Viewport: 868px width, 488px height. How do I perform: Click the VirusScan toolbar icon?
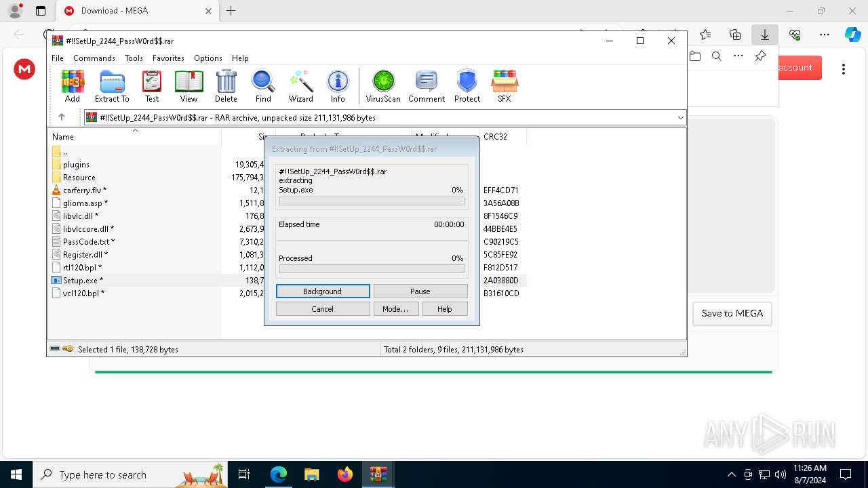coord(383,86)
